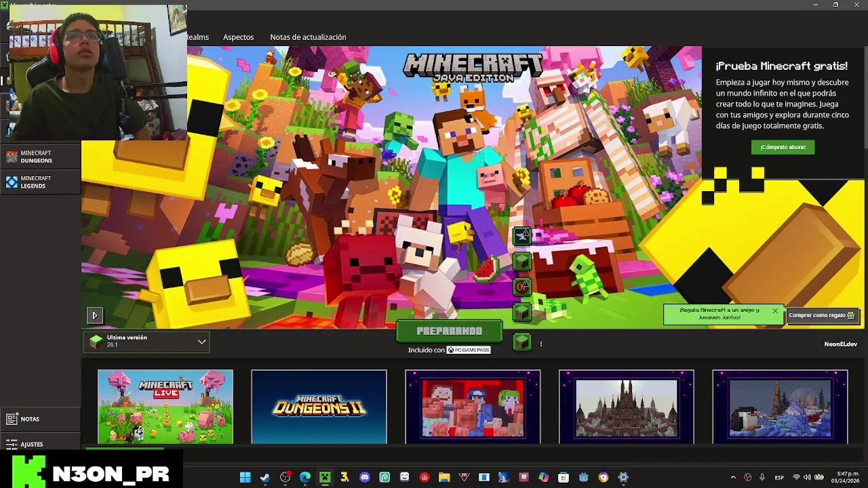Open the Notas section in the sidebar
This screenshot has height=488, width=868.
pos(41,419)
